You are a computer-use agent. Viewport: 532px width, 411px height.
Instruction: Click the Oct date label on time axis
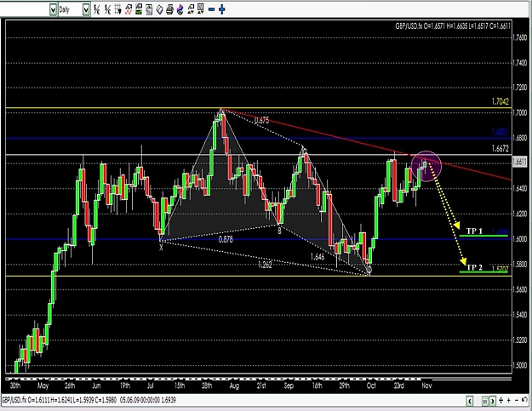point(371,385)
